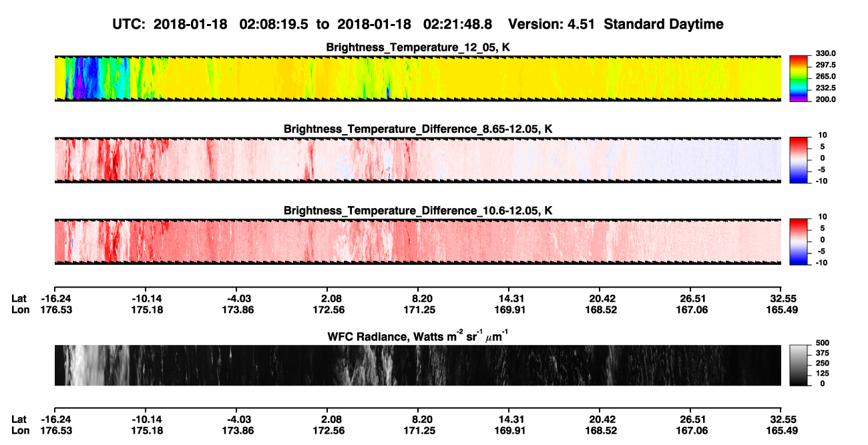Click latitude 14.31 on the bottom axis

pyautogui.click(x=509, y=419)
